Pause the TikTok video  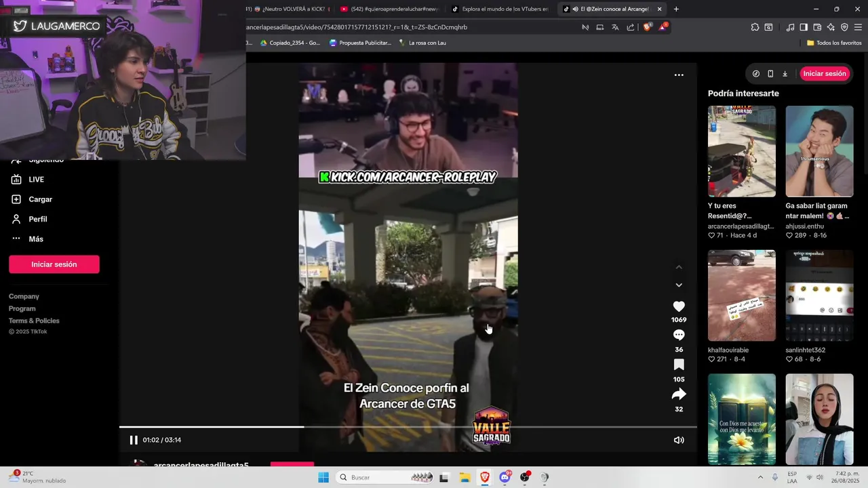coord(134,440)
